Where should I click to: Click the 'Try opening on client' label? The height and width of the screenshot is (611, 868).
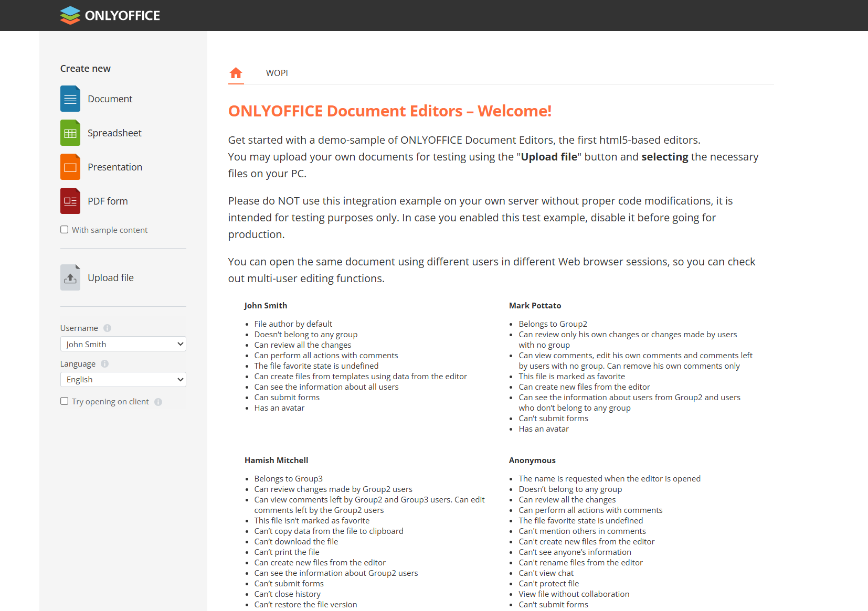(x=110, y=401)
